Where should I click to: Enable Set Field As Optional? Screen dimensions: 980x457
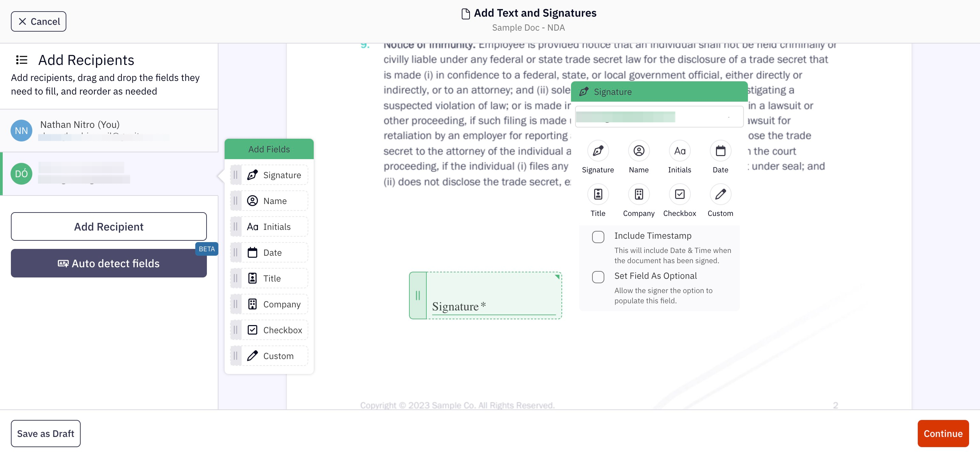(x=598, y=277)
